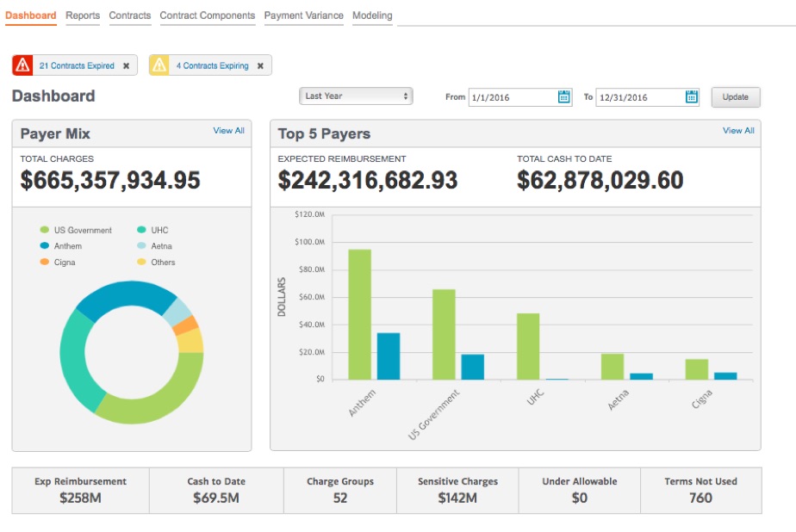
Task: Open the Cash to Date $69.5M tile
Action: coord(216,491)
